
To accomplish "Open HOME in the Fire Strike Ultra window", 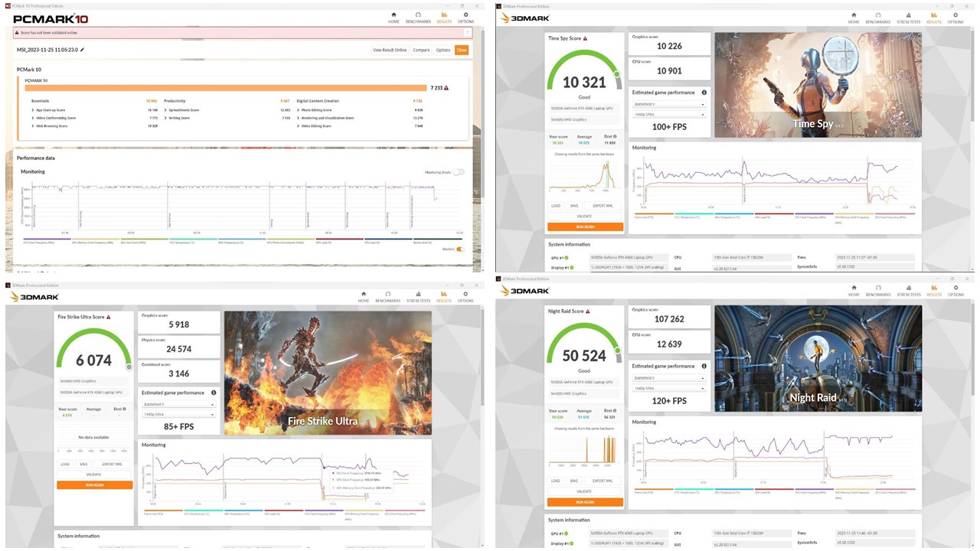I will click(364, 297).
